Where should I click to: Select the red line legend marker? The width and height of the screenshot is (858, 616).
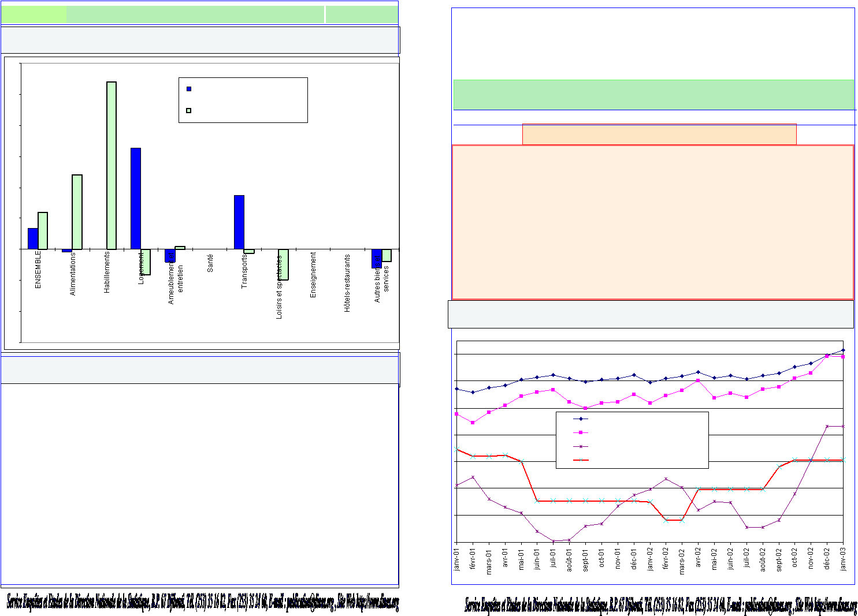coord(581,460)
